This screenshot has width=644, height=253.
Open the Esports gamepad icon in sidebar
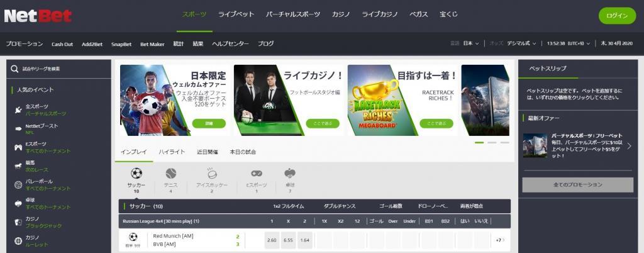(18, 147)
